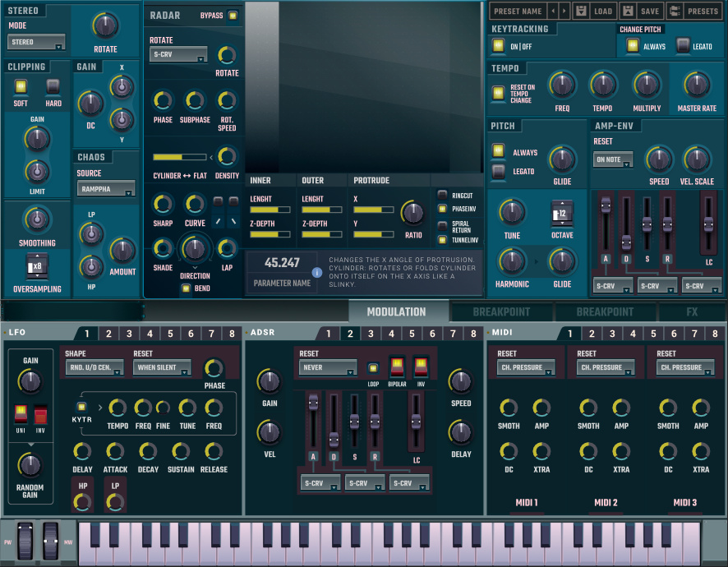Image resolution: width=728 pixels, height=567 pixels.
Task: Toggle the Tunnelinv option
Action: tap(442, 240)
